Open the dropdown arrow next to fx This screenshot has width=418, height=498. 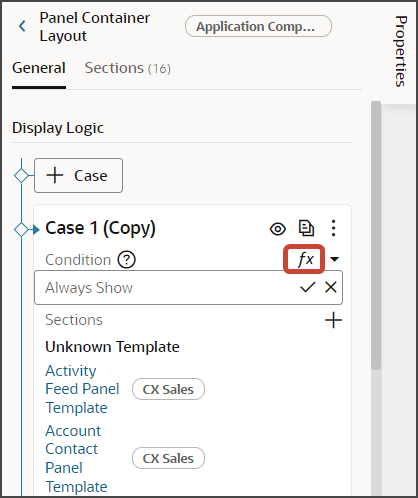[334, 259]
